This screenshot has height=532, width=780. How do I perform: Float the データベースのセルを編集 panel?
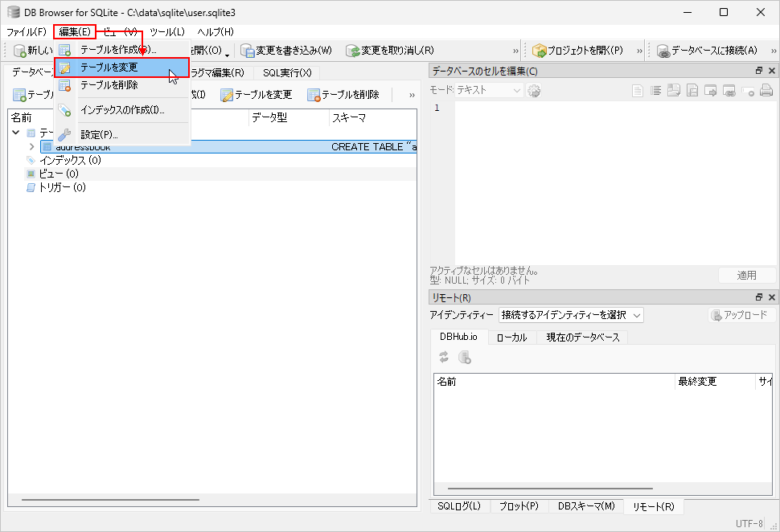coord(759,72)
